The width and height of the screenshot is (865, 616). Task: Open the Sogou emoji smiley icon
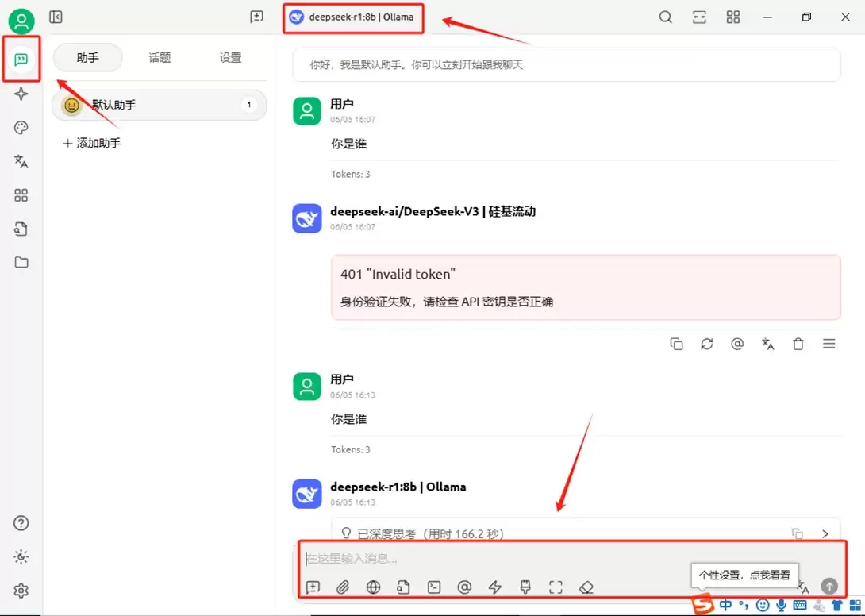[x=763, y=605]
